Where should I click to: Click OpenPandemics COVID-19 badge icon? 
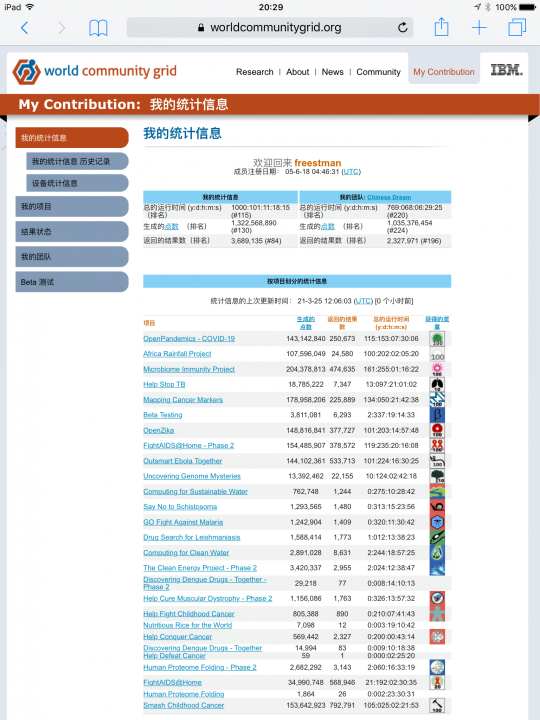tap(437, 339)
